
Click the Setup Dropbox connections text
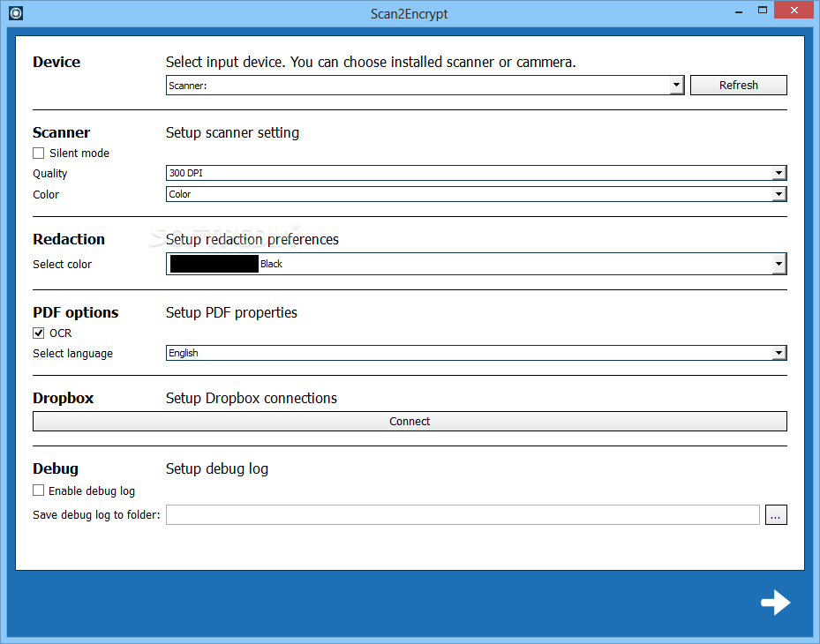(252, 399)
